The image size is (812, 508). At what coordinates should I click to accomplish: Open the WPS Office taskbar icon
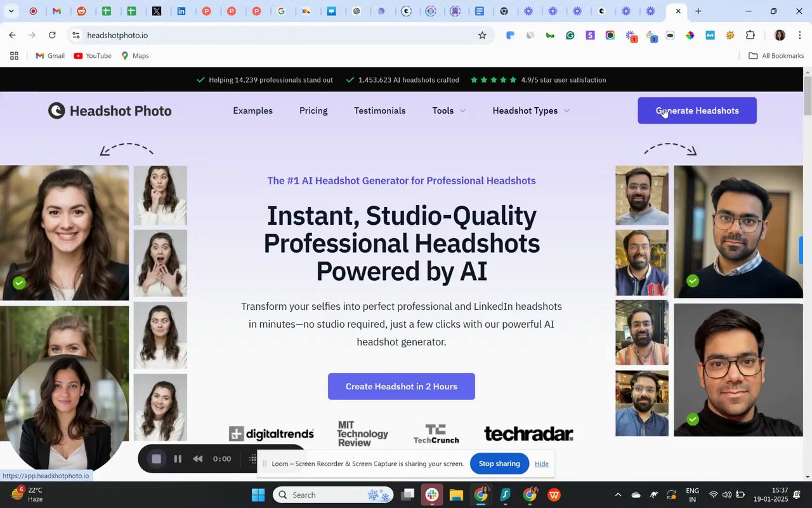coord(554,495)
